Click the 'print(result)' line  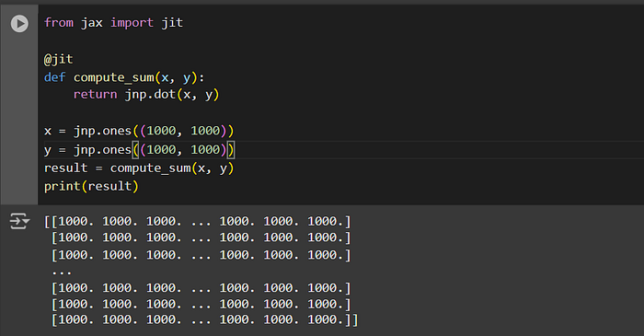point(91,187)
